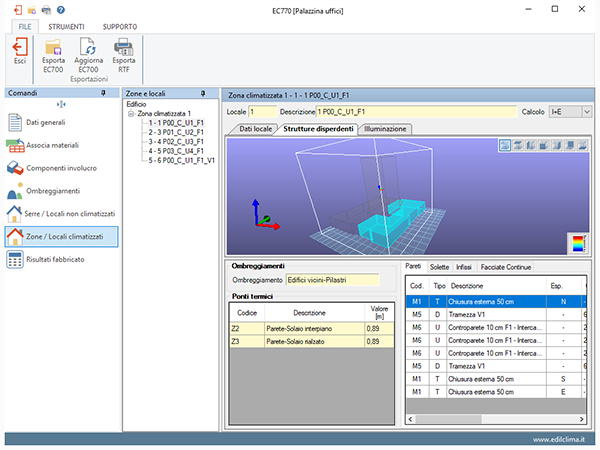Click Esporta EC700 folder icon

point(53,47)
